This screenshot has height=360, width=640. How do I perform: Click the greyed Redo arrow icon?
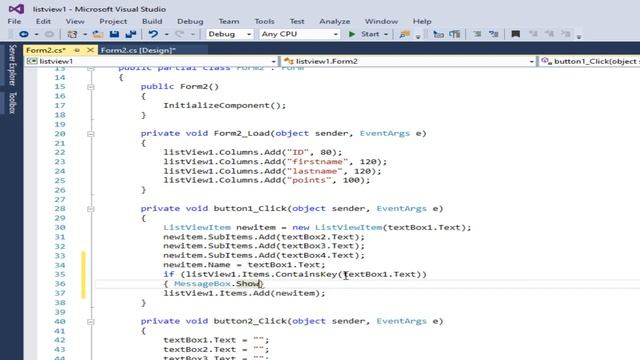180,34
